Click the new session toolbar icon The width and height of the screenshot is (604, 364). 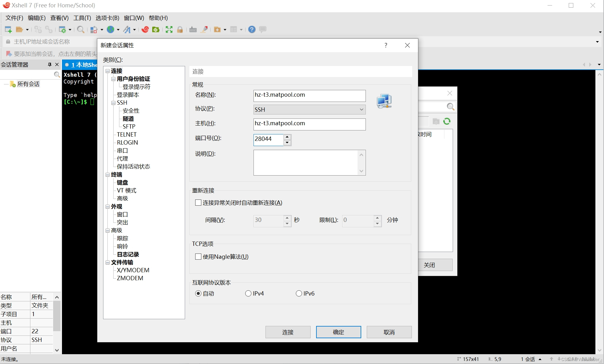click(x=8, y=29)
